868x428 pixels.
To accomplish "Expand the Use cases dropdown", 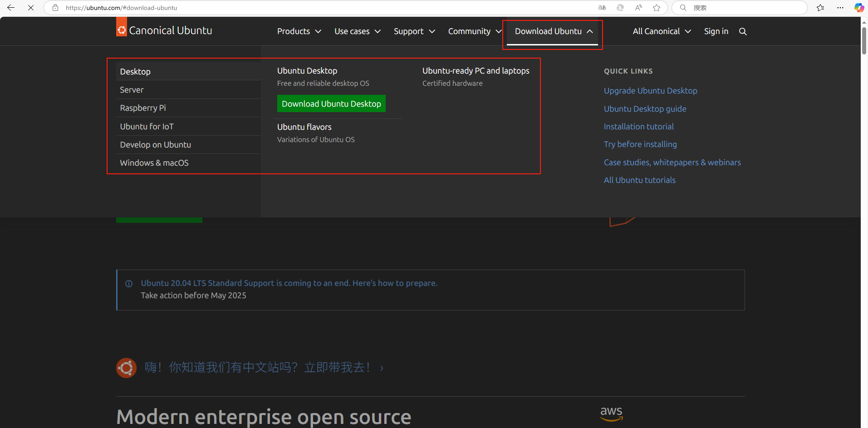I will [358, 31].
